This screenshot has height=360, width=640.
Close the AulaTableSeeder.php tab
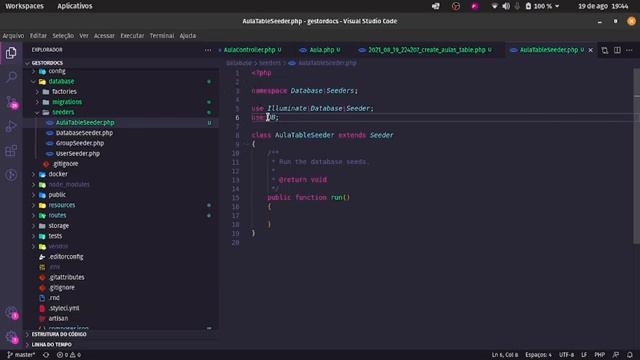point(591,50)
